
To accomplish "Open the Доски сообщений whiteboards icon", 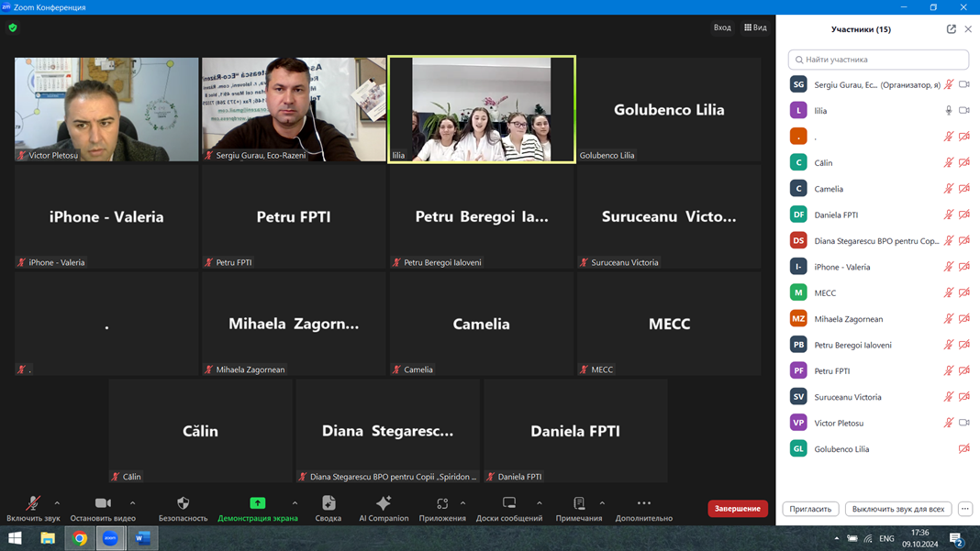I will tap(508, 503).
